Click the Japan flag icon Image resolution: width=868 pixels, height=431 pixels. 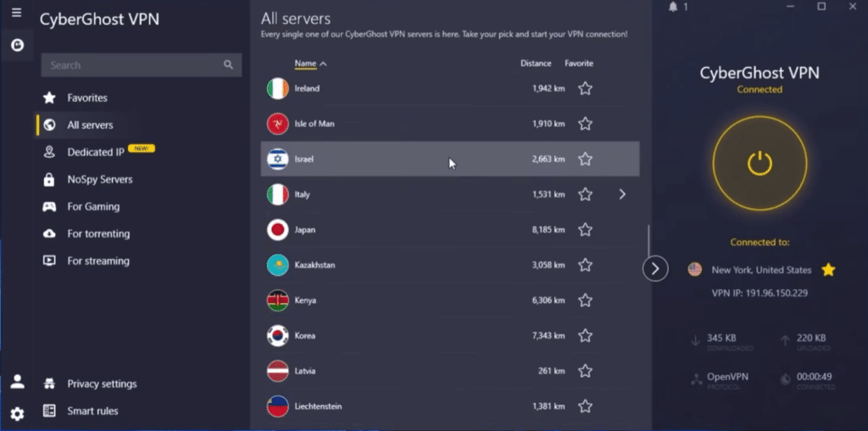277,230
